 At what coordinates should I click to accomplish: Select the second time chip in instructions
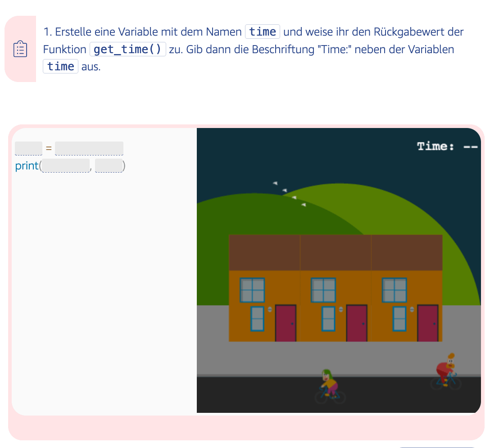click(60, 66)
